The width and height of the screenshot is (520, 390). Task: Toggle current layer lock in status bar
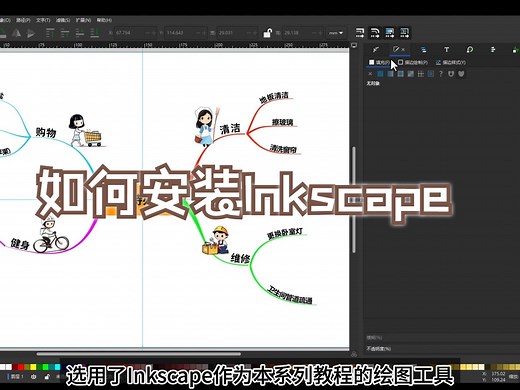click(47, 377)
